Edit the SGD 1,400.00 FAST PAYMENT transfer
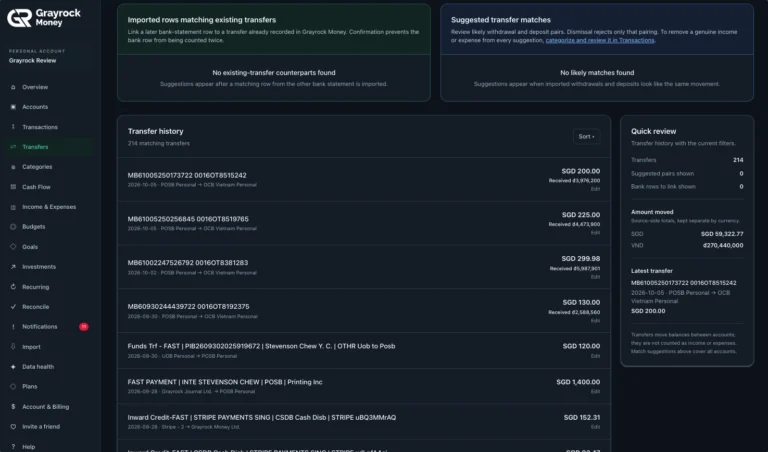 click(x=595, y=391)
